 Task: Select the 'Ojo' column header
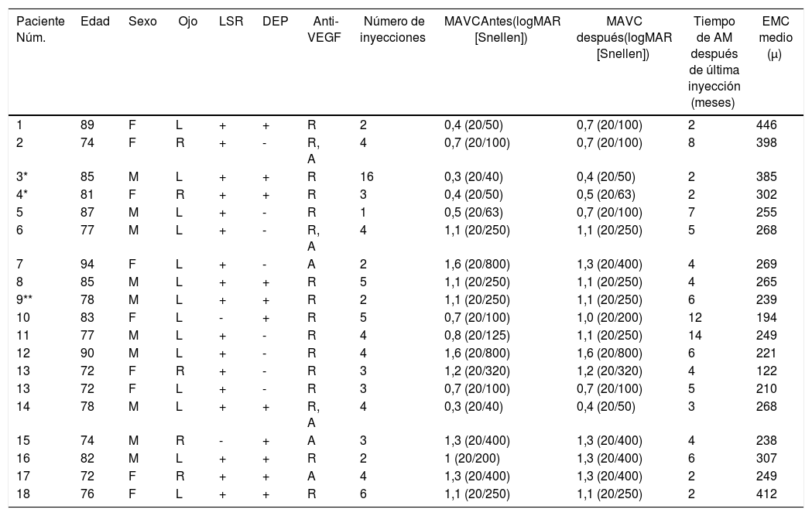pos(187,22)
